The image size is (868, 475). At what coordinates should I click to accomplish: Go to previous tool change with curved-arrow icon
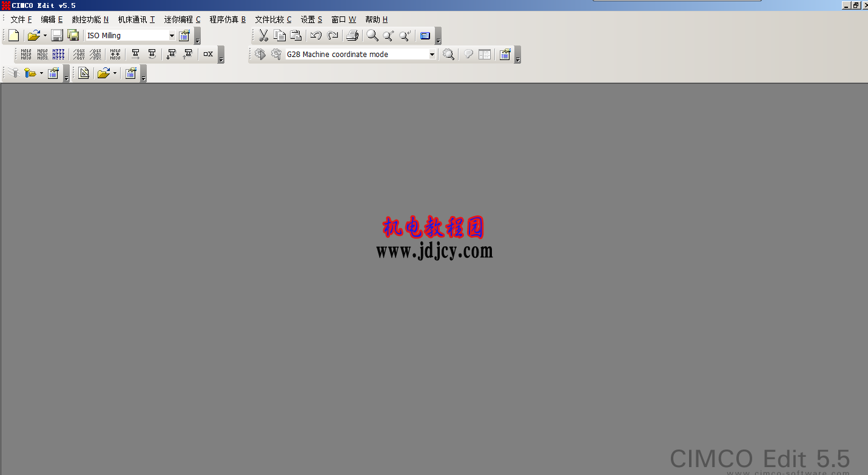[152, 55]
